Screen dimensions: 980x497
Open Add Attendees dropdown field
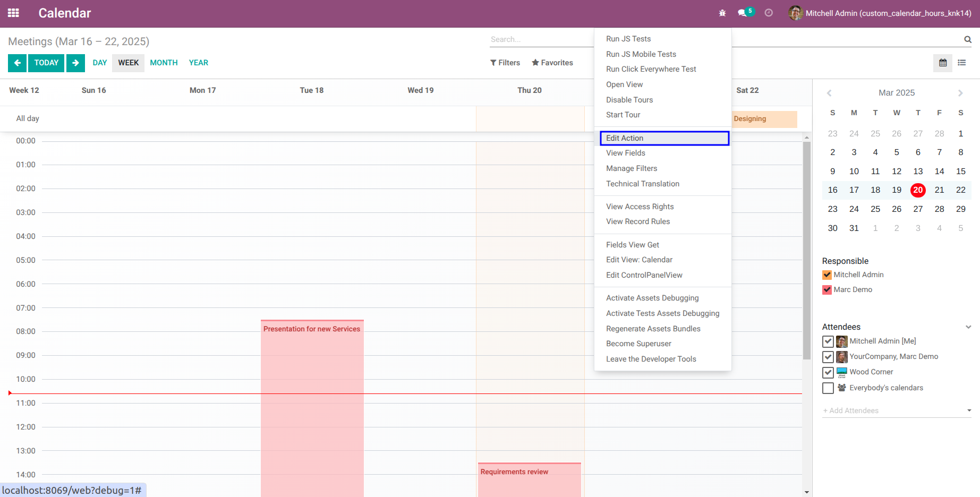(897, 410)
